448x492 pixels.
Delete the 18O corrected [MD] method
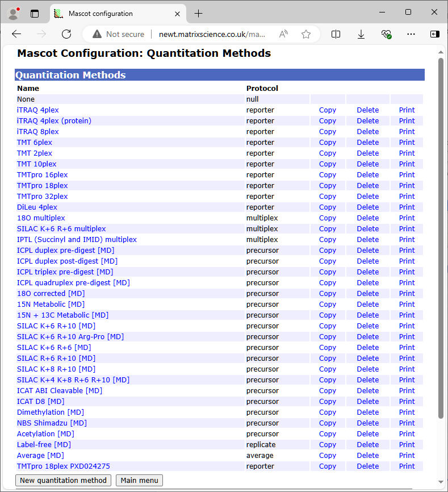(x=368, y=294)
